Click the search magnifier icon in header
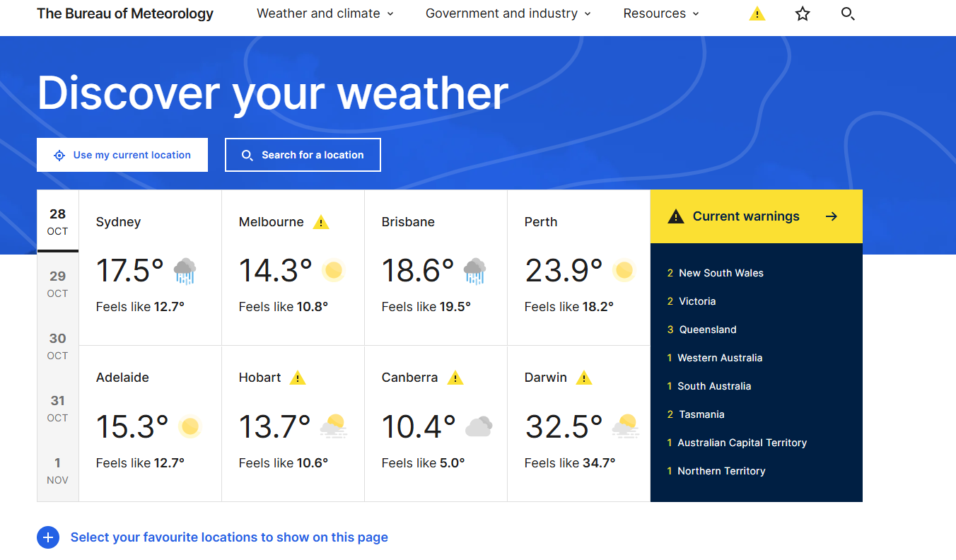 848,13
